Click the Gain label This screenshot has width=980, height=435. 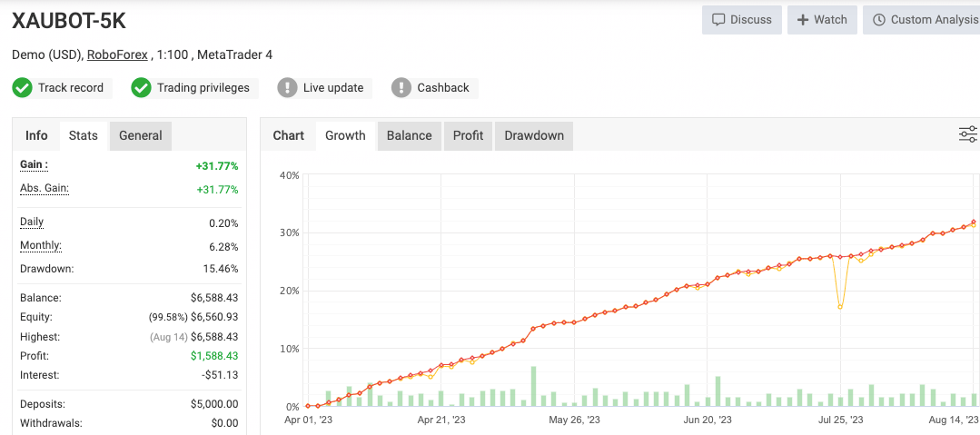(x=34, y=165)
